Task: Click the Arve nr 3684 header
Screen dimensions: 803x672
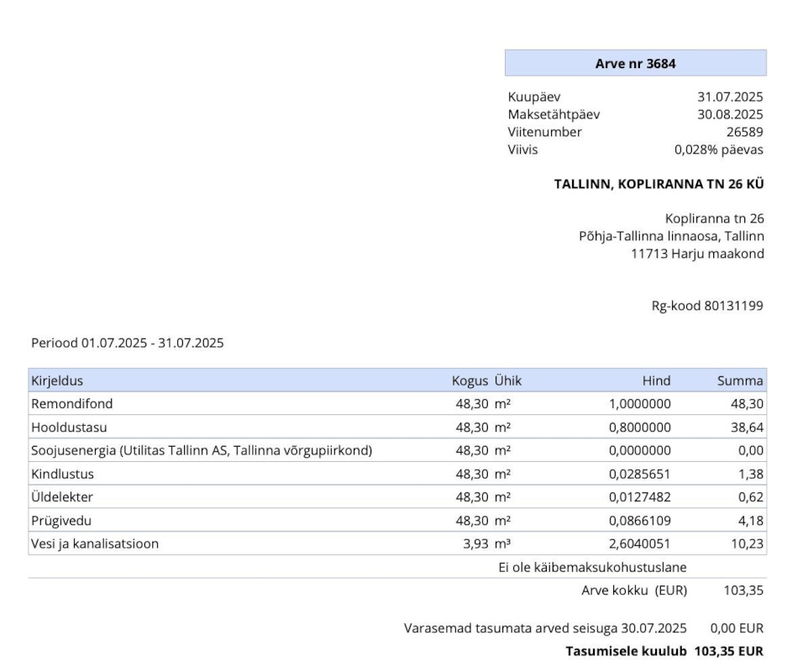Action: 635,63
